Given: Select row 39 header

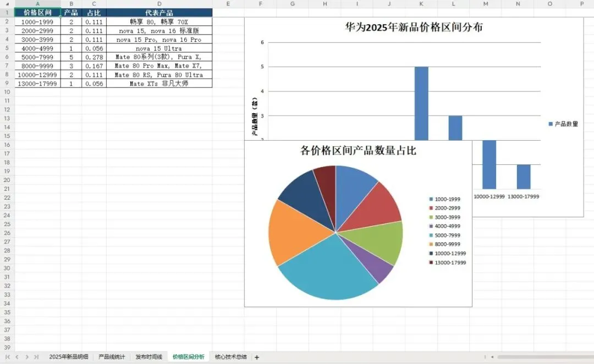Looking at the screenshot, I should 7,348.
